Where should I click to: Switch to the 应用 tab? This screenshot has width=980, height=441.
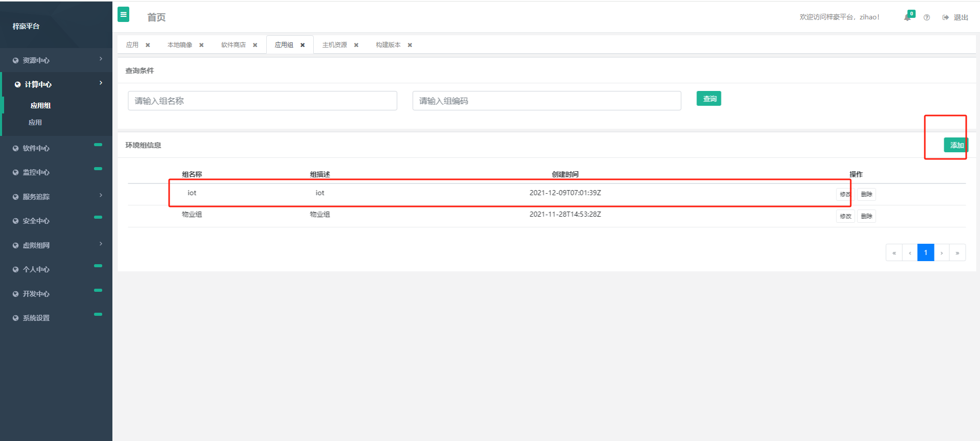132,45
